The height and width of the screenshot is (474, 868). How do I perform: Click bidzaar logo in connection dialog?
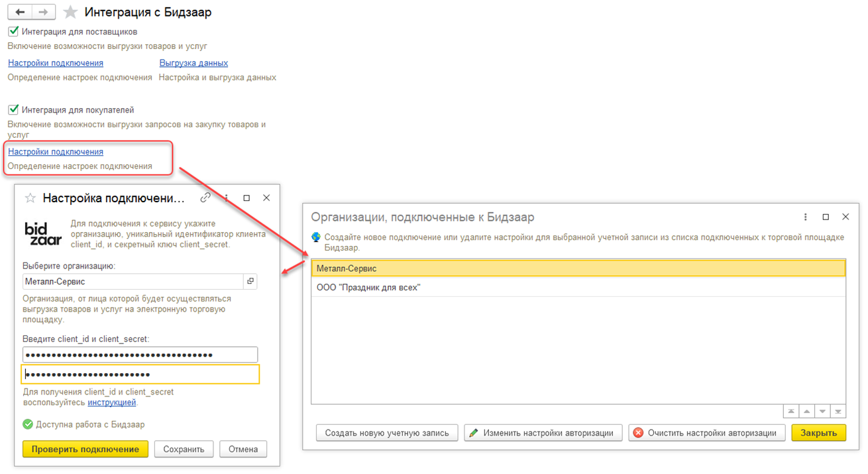43,234
